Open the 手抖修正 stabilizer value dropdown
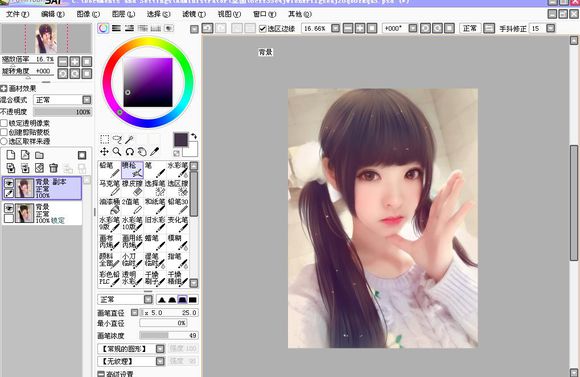 (x=550, y=28)
